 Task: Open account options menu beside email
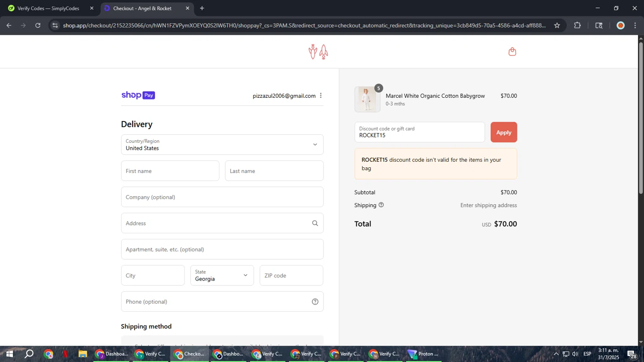pyautogui.click(x=321, y=96)
